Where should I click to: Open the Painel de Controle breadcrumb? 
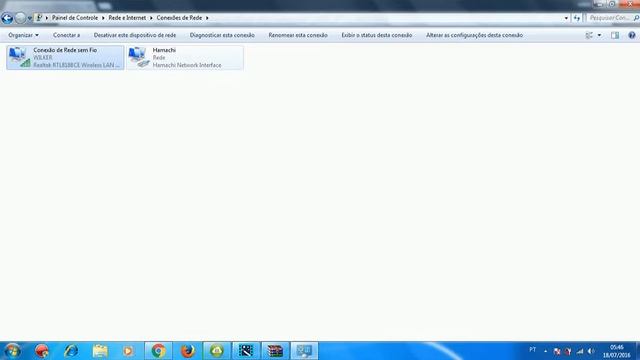pos(75,18)
